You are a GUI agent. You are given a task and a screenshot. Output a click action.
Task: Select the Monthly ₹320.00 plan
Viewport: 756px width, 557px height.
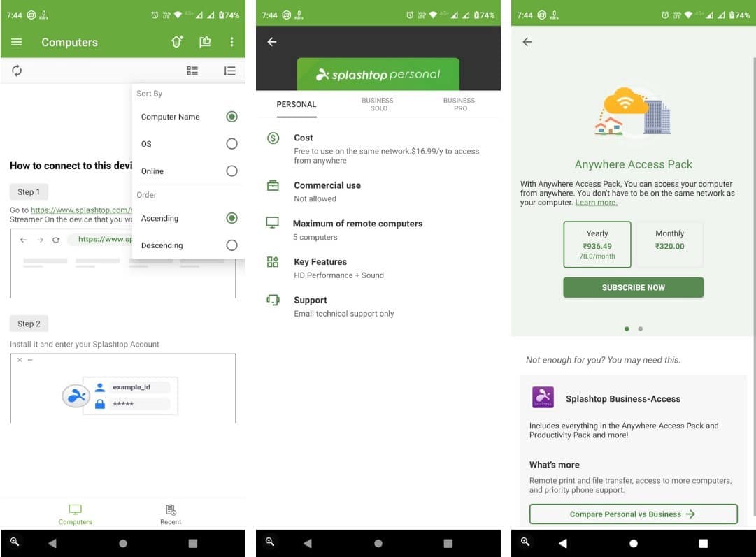click(x=670, y=245)
